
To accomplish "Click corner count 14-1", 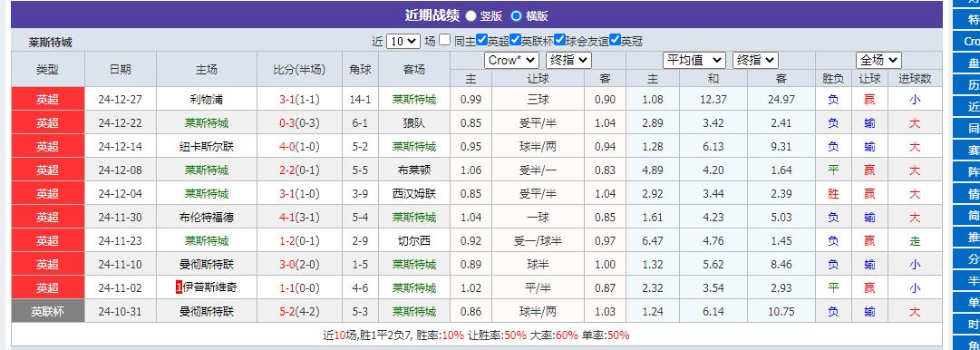I will click(360, 100).
